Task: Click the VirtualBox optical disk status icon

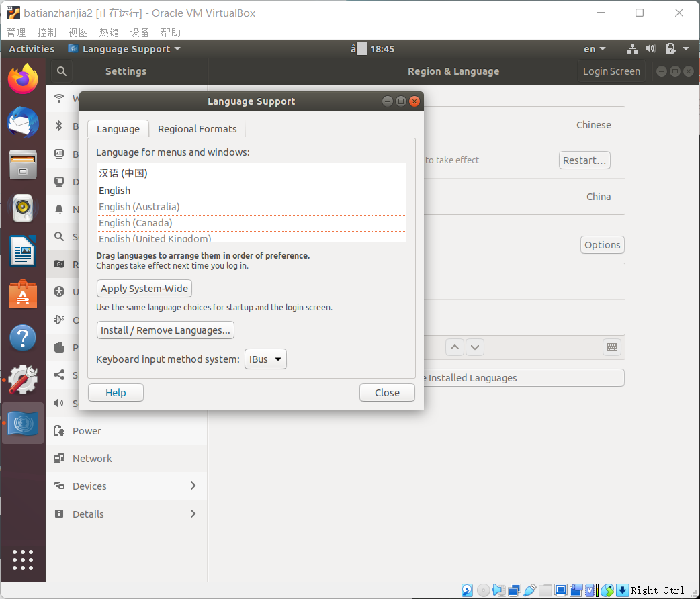Action: click(x=483, y=590)
